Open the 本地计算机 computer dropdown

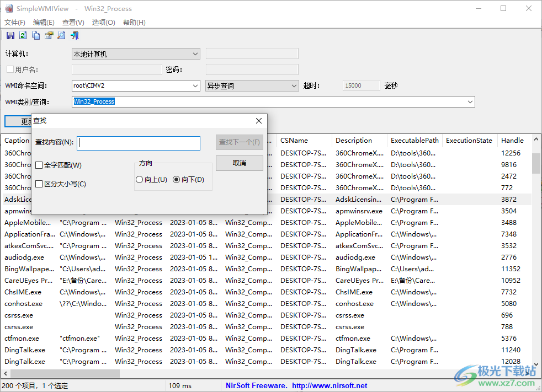click(195, 53)
